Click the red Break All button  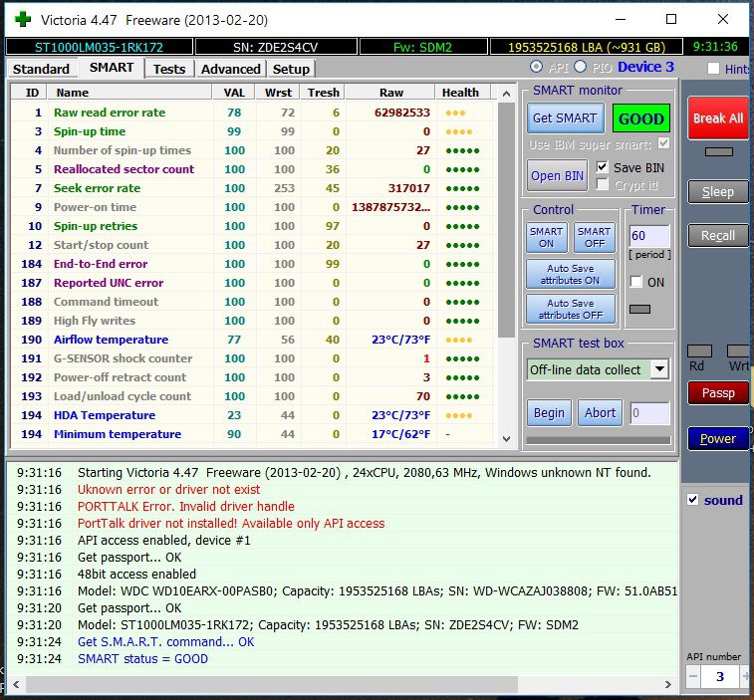tap(718, 118)
